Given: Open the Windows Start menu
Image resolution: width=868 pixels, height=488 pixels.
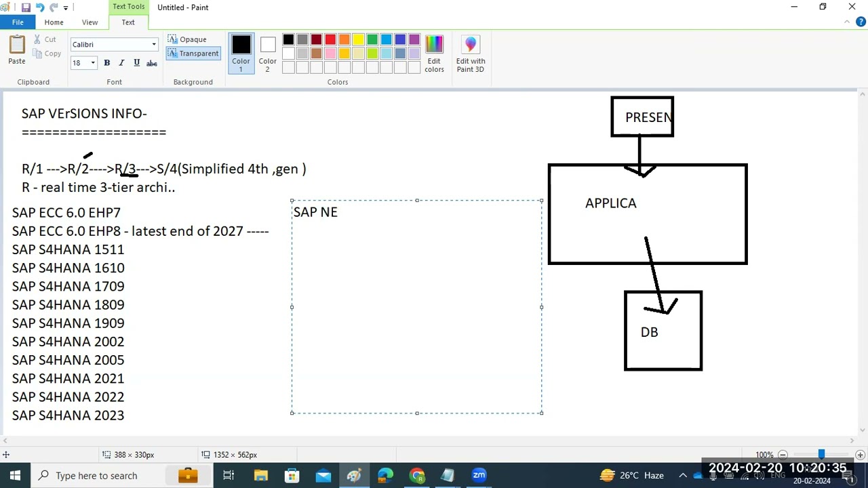Looking at the screenshot, I should pos(15,475).
